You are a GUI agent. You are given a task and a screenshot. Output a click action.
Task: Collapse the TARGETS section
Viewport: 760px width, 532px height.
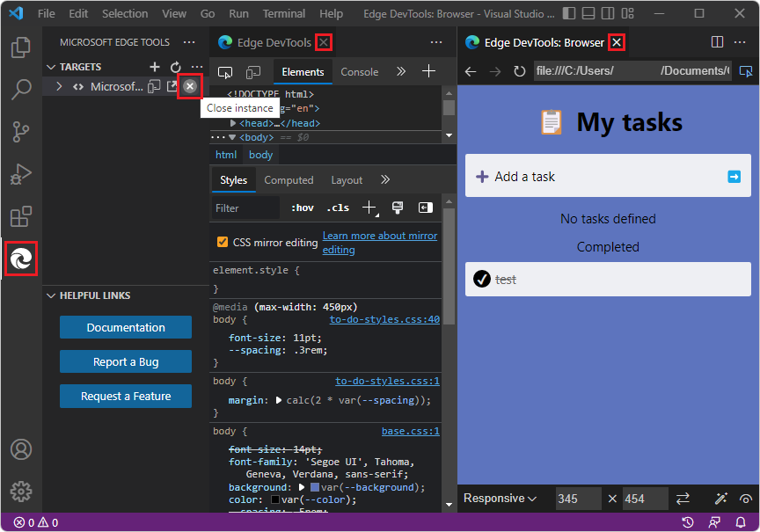click(50, 66)
